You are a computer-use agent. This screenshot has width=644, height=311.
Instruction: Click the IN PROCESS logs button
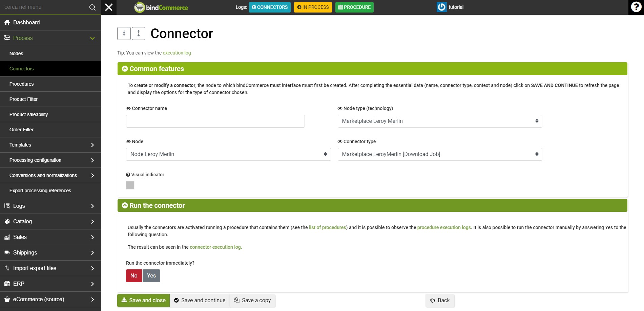pyautogui.click(x=313, y=7)
